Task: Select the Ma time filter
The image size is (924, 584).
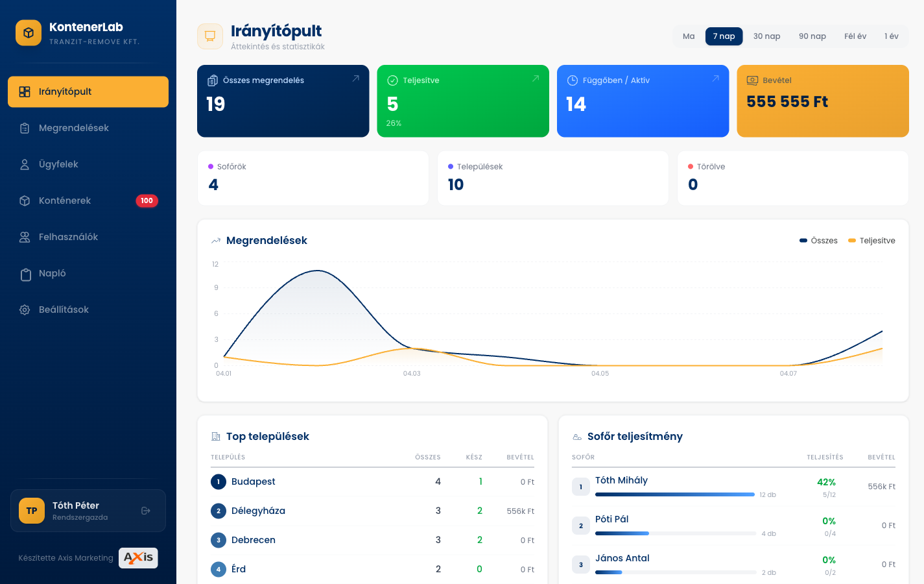Action: (689, 36)
